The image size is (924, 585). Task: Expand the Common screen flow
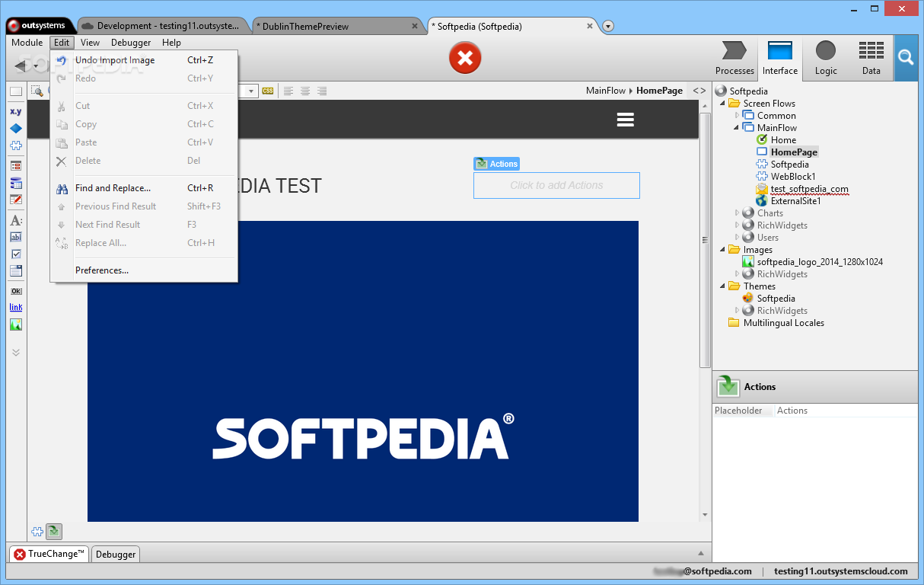(x=737, y=116)
